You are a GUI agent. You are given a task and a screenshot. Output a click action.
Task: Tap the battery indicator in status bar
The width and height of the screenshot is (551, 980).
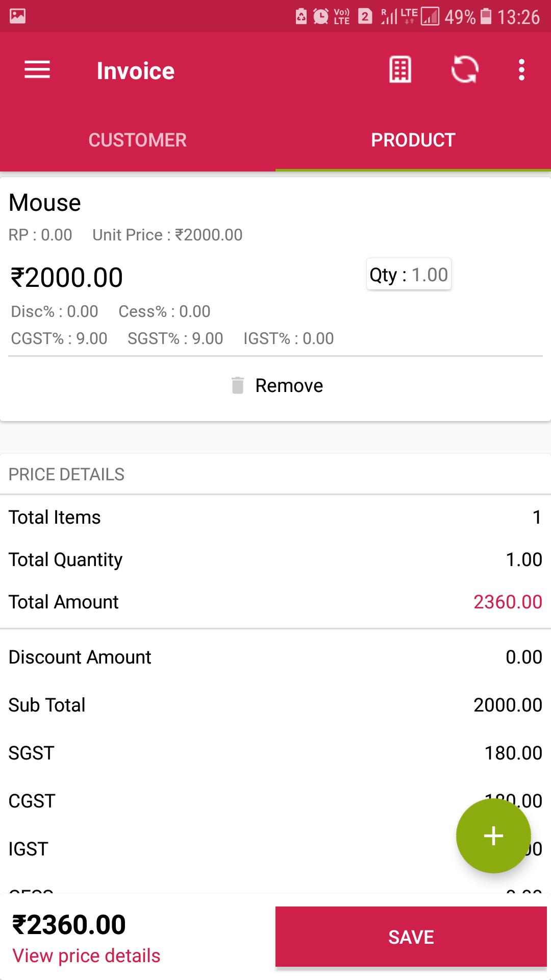(487, 16)
